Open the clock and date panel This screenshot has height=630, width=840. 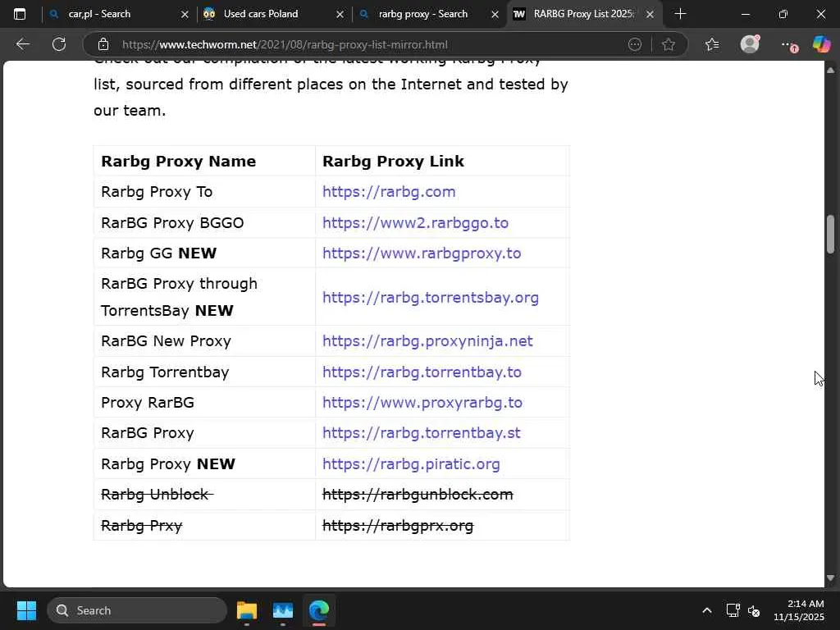798,610
